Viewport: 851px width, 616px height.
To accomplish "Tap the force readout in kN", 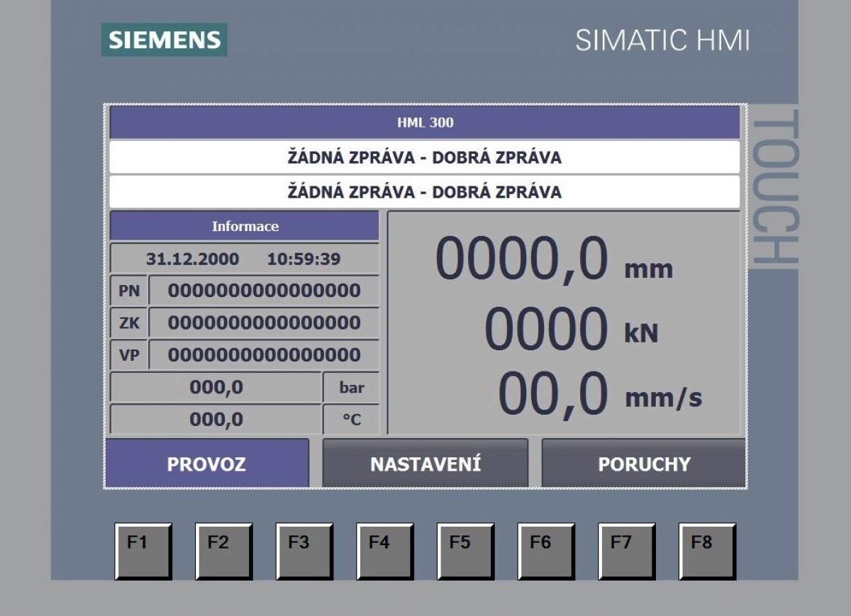I will [x=546, y=330].
